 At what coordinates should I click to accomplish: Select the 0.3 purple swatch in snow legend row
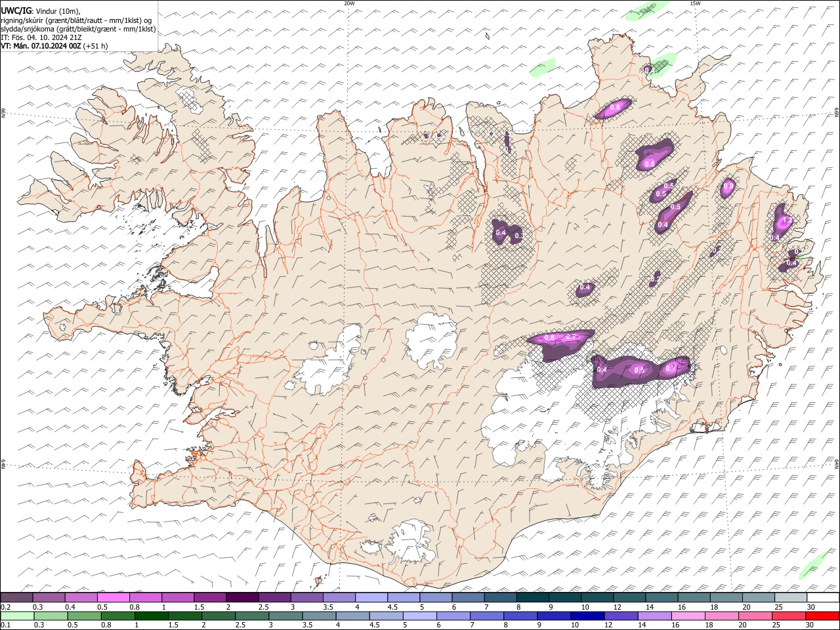(49, 597)
